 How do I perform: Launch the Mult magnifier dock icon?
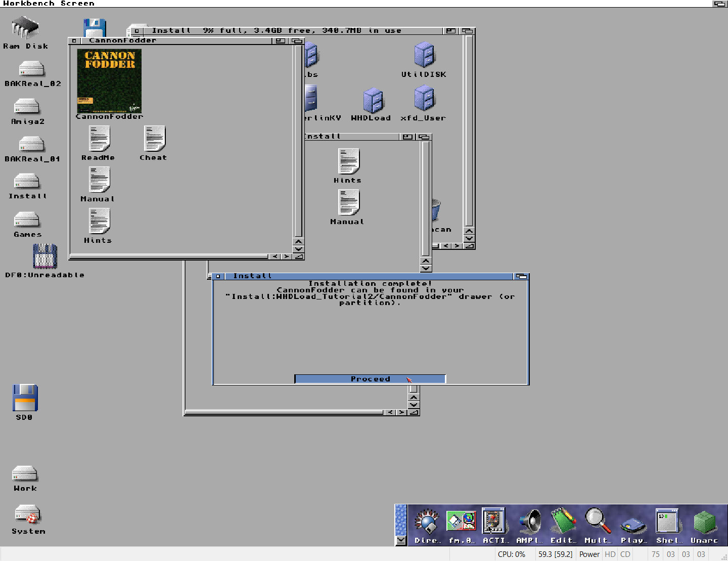[x=598, y=521]
